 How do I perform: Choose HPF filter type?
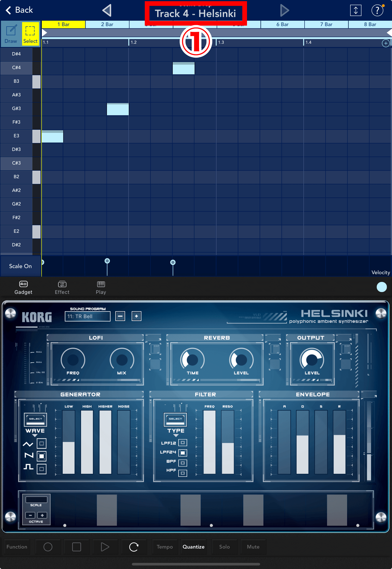pyautogui.click(x=183, y=473)
